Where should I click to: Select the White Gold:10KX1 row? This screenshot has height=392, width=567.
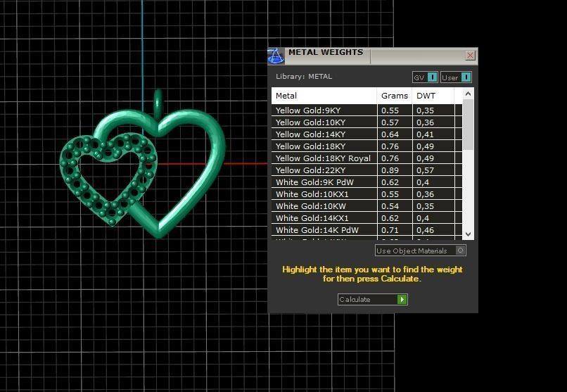[x=367, y=194]
